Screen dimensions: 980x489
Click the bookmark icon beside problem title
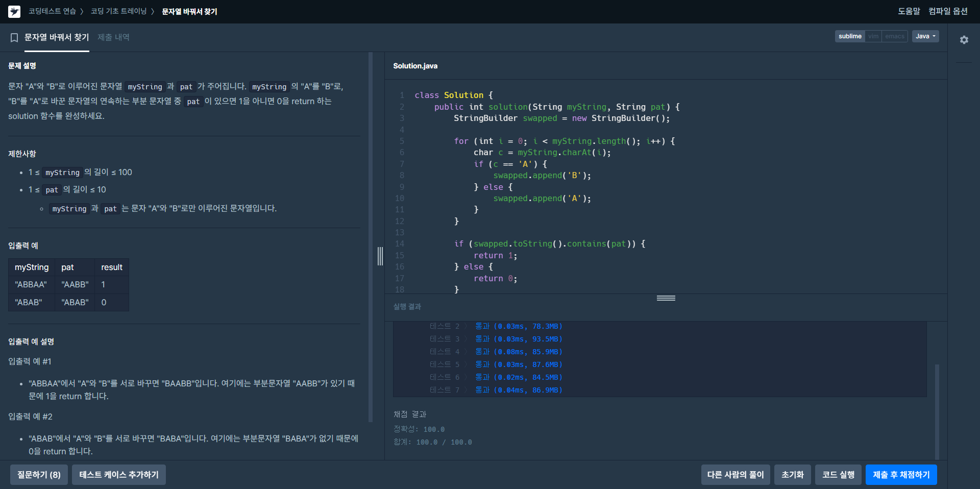[x=14, y=38]
